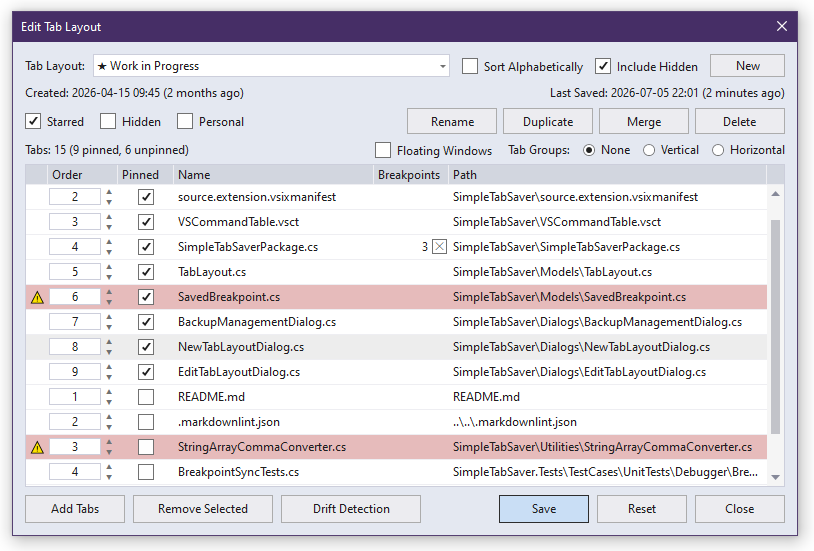This screenshot has width=814, height=551.
Task: Click the Name column header
Action: click(273, 175)
